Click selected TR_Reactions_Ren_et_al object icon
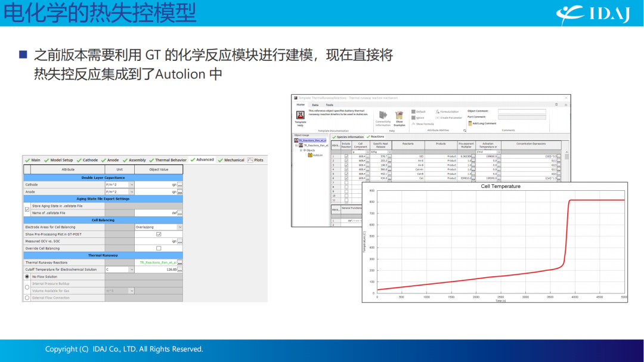Viewport: 644px width, 362px height. pyautogui.click(x=296, y=141)
